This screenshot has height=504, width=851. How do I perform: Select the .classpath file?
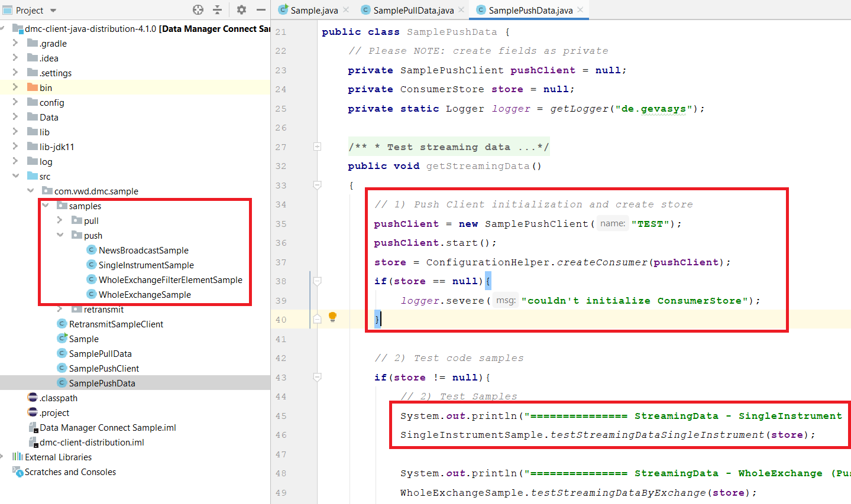[x=59, y=398]
